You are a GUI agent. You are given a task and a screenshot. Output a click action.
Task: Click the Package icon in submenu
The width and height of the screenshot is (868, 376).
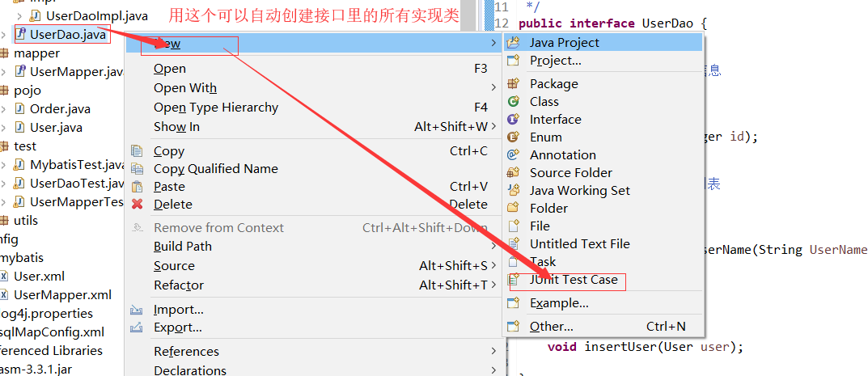tap(513, 84)
